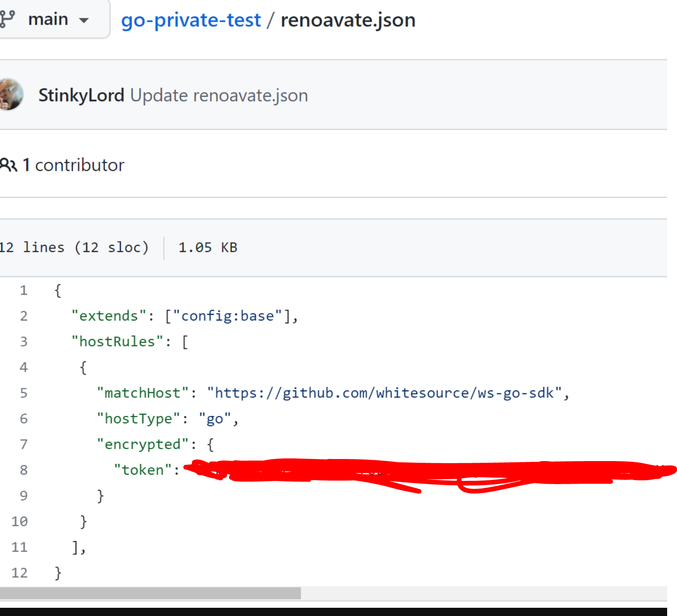Select line number 3 containing hostRules
This screenshot has width=677, height=616.
point(23,341)
